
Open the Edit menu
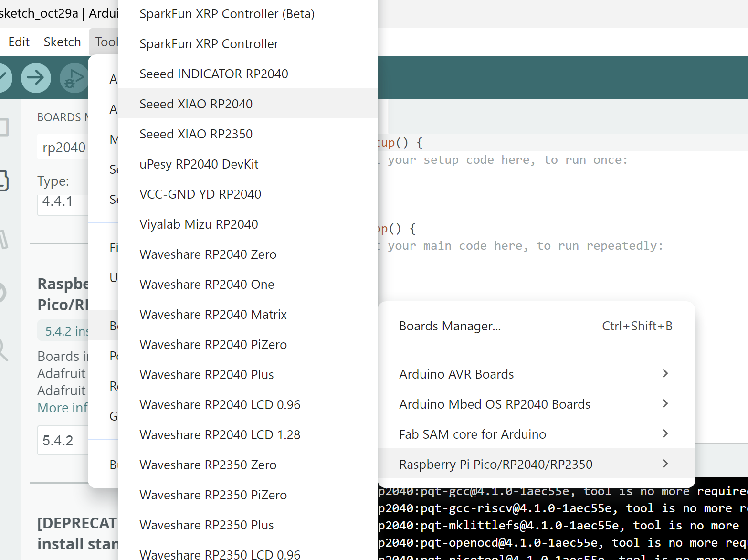pyautogui.click(x=19, y=42)
